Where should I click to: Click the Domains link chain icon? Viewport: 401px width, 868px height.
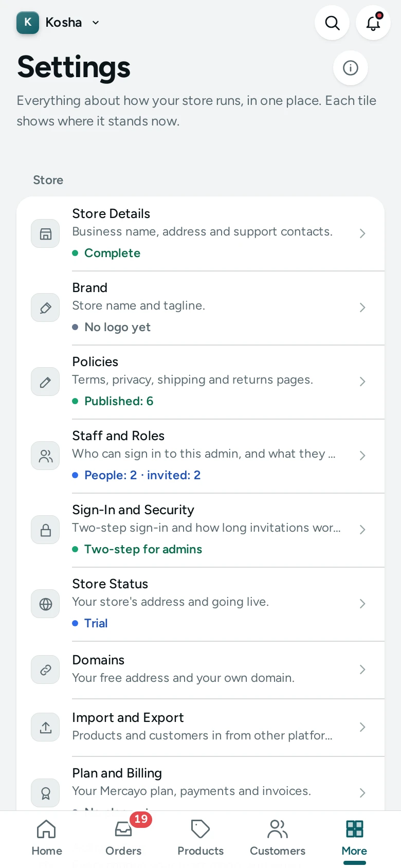[x=46, y=670]
